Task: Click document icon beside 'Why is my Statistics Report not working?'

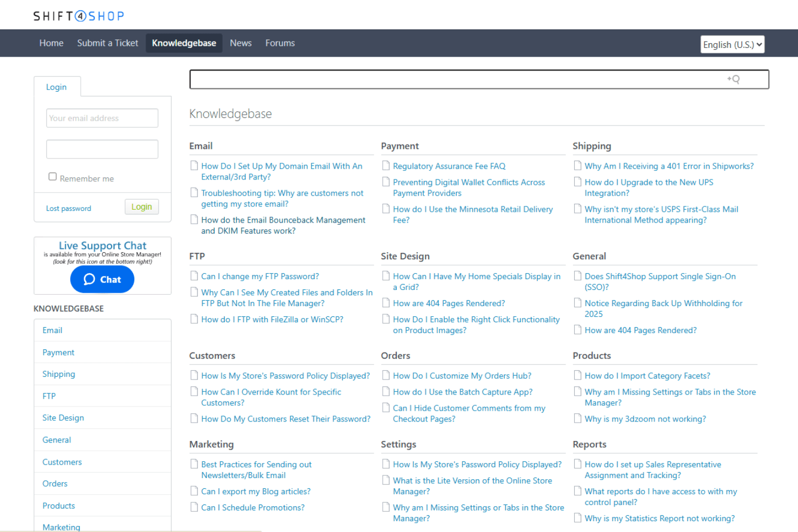Action: [577, 517]
